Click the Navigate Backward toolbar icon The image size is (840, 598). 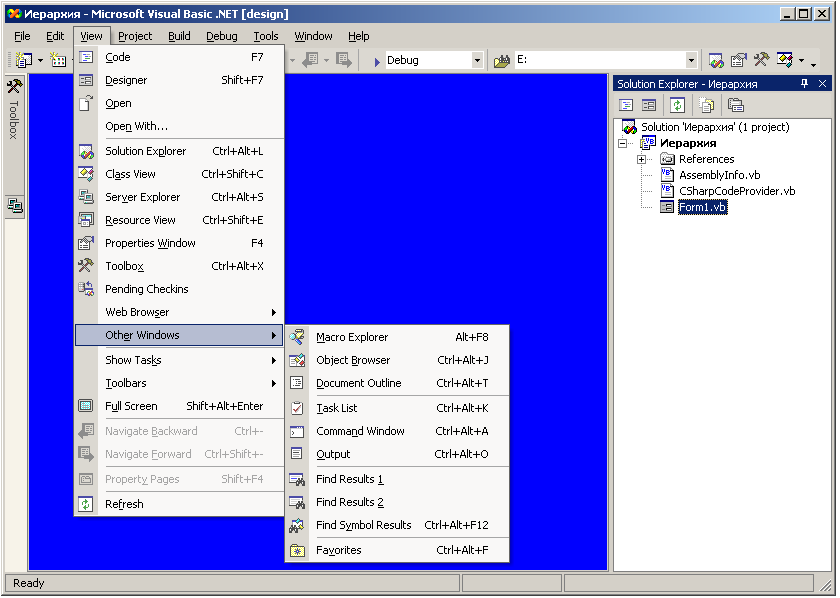click(x=310, y=60)
